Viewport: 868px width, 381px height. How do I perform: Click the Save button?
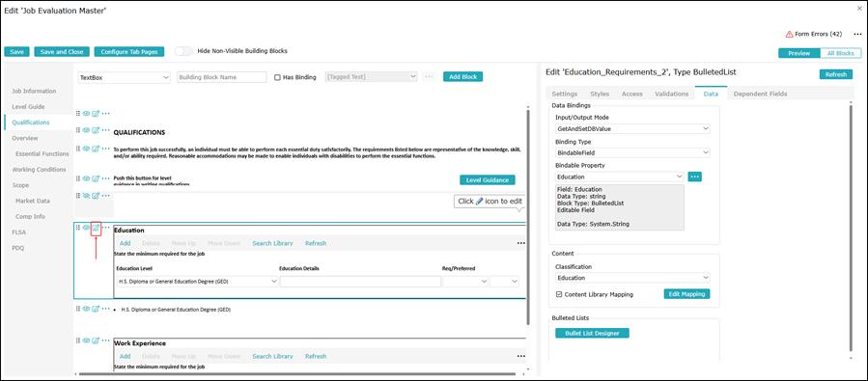coord(16,51)
